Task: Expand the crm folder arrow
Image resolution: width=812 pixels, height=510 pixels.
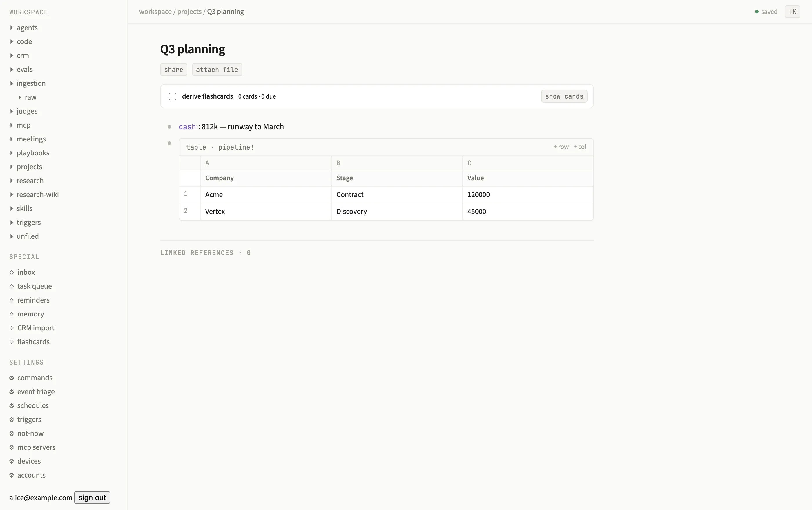Action: tap(12, 56)
